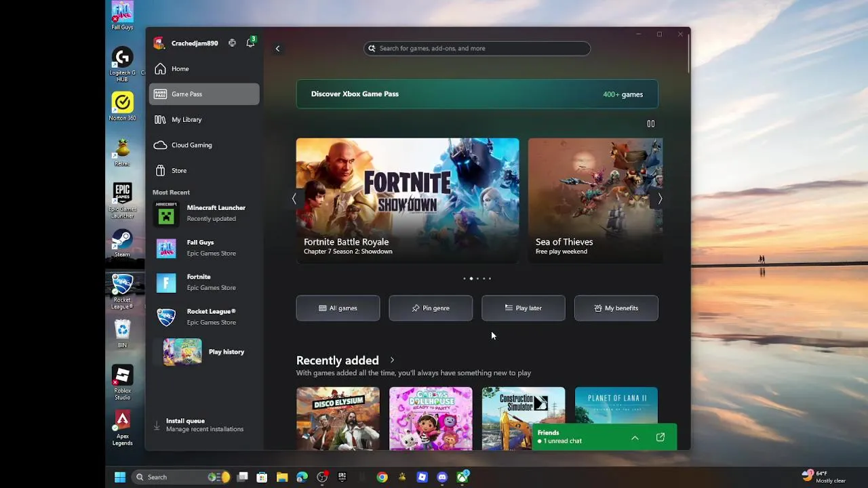868x488 pixels.
Task: Click the Pin genre button
Action: pyautogui.click(x=431, y=308)
